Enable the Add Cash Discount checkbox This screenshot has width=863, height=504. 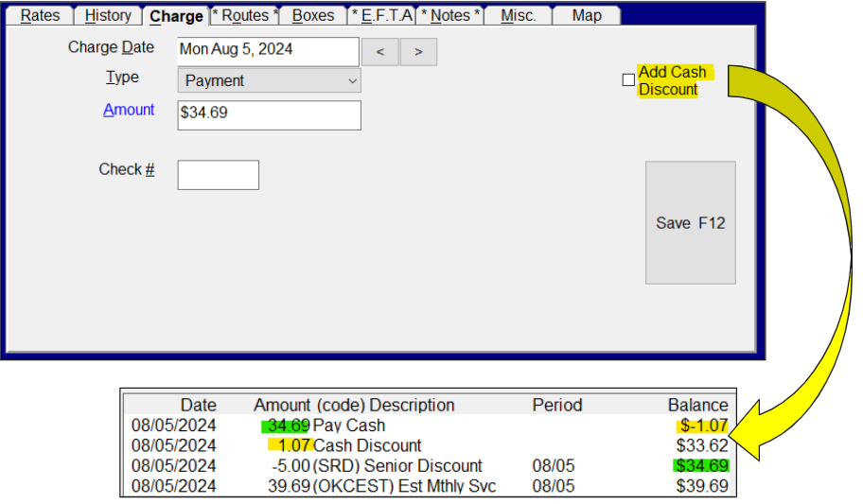click(628, 80)
